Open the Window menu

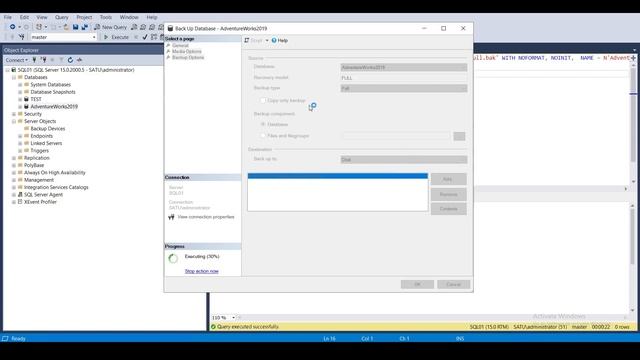pyautogui.click(x=129, y=17)
